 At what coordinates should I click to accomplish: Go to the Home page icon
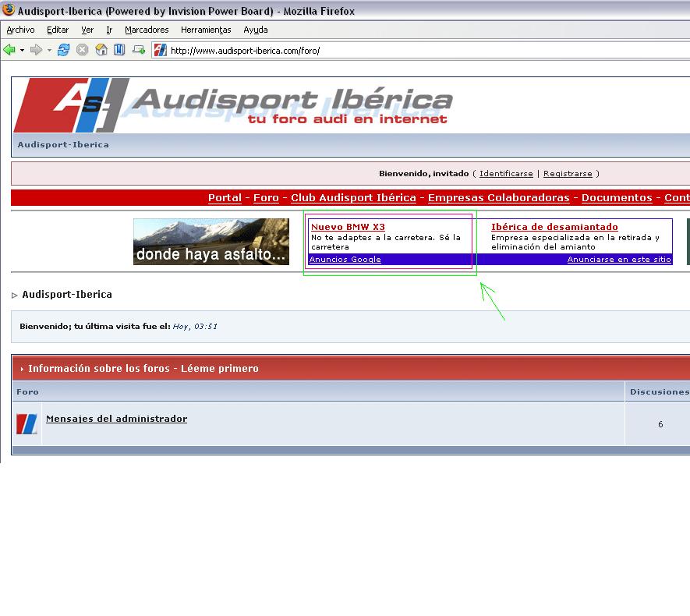click(x=101, y=49)
